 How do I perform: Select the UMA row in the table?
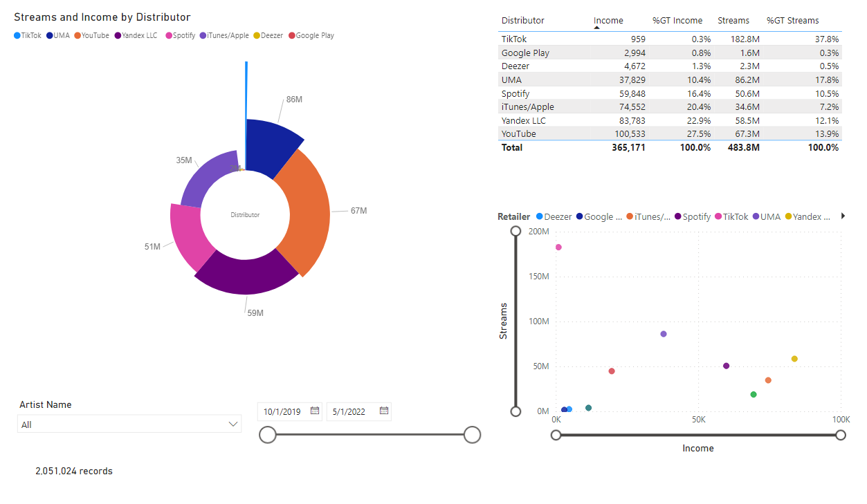tap(670, 80)
